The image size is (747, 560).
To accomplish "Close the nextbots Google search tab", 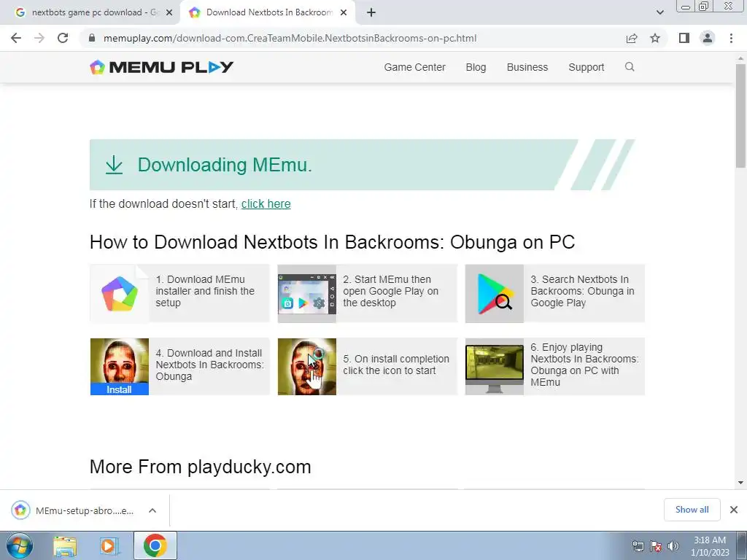I will pos(169,12).
